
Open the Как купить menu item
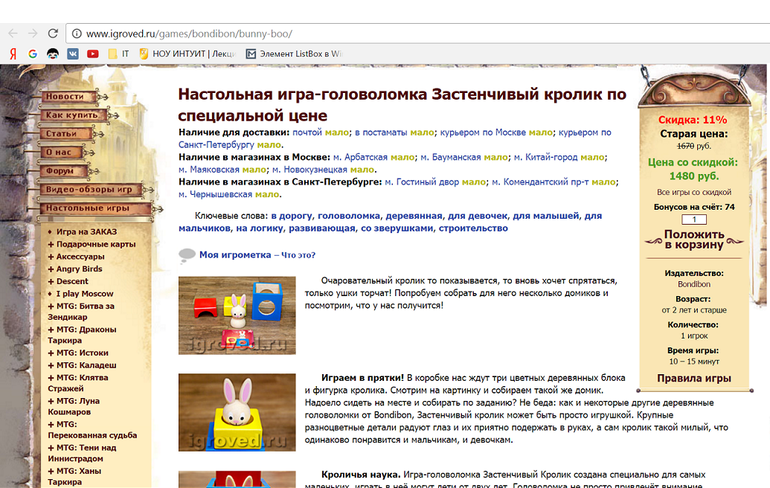(x=70, y=115)
